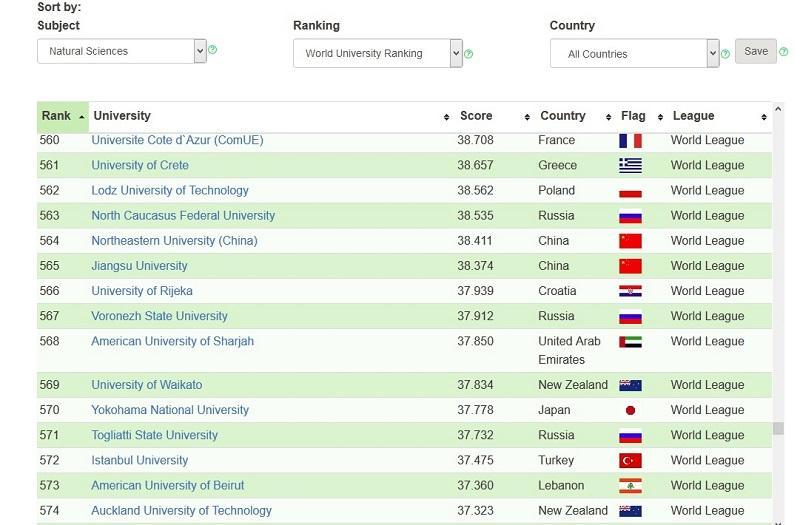Image resolution: width=800 pixels, height=525 pixels.
Task: Expand the All Countries dropdown
Action: coord(634,54)
